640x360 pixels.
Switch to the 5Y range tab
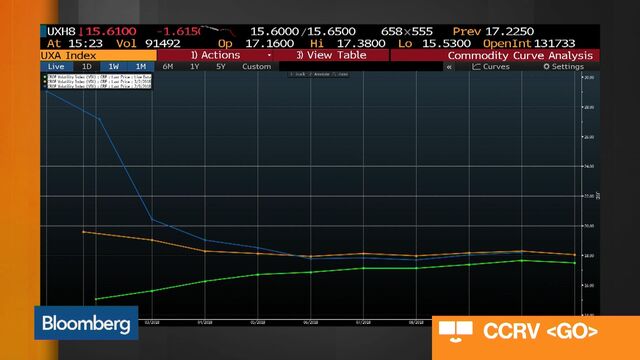221,67
